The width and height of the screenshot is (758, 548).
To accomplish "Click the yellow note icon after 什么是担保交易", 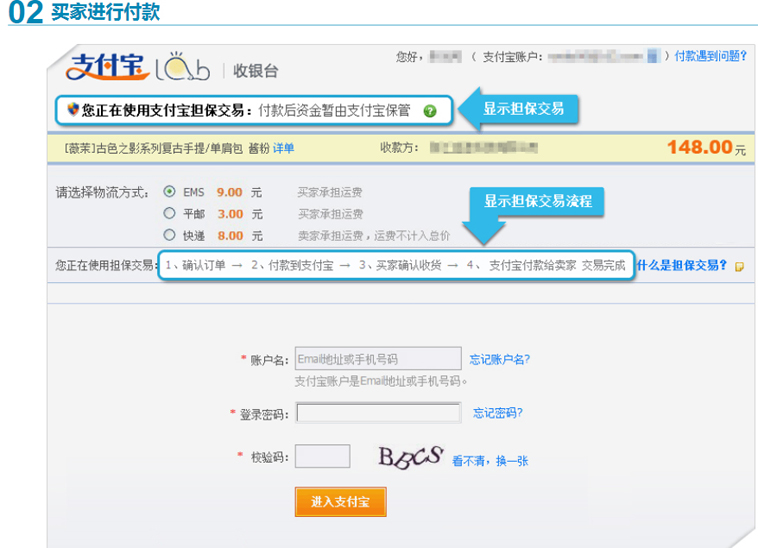I will click(739, 267).
